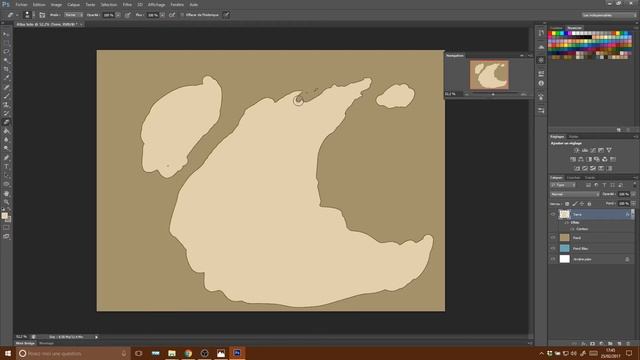Click background color swatch
640x360 pixels.
pos(9,220)
